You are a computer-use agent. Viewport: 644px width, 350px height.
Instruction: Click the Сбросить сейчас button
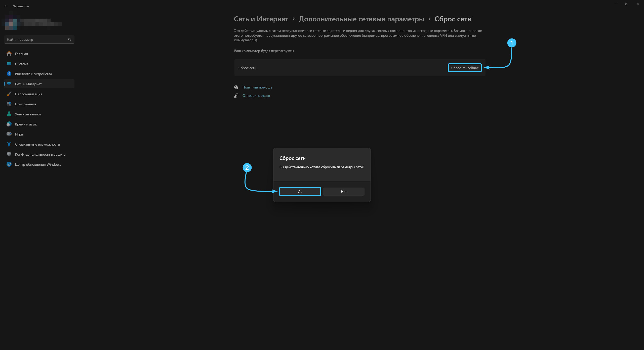pyautogui.click(x=465, y=68)
